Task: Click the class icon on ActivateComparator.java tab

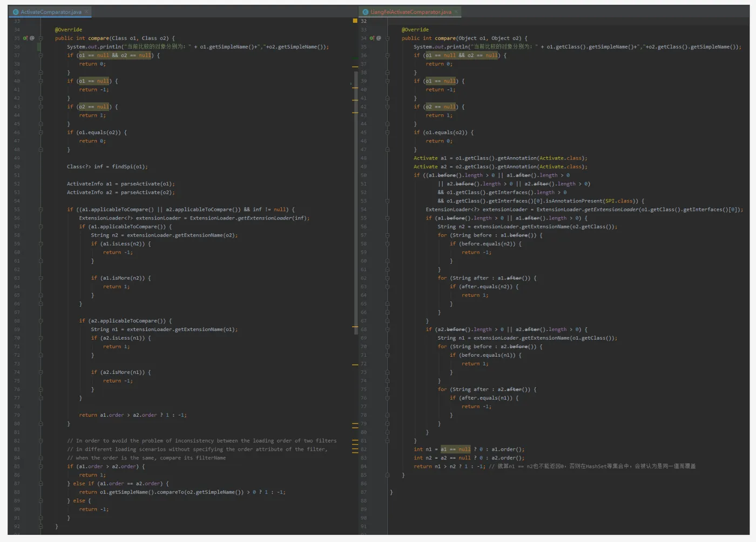Action: point(16,12)
